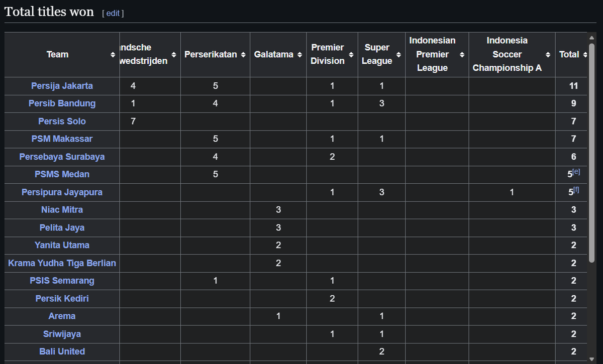Click the Super League header text

(x=377, y=54)
